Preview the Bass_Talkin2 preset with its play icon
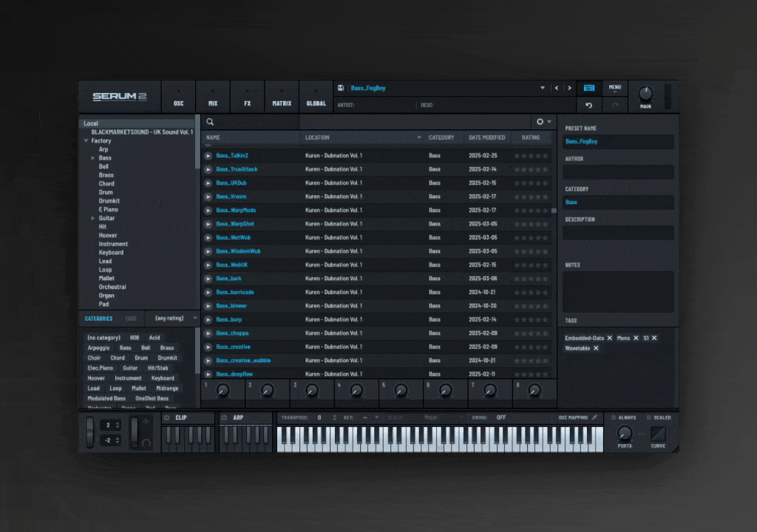Image resolution: width=757 pixels, height=532 pixels. point(208,156)
